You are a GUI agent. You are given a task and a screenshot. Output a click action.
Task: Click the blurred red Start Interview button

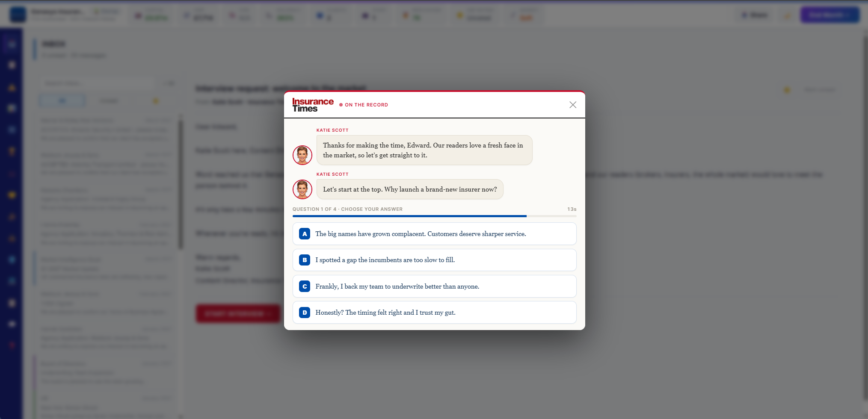[238, 313]
